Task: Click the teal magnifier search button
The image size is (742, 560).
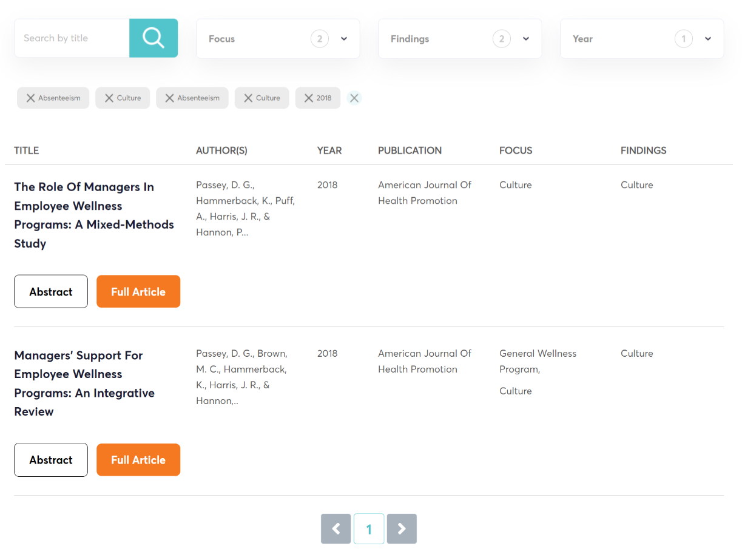Action: (153, 38)
